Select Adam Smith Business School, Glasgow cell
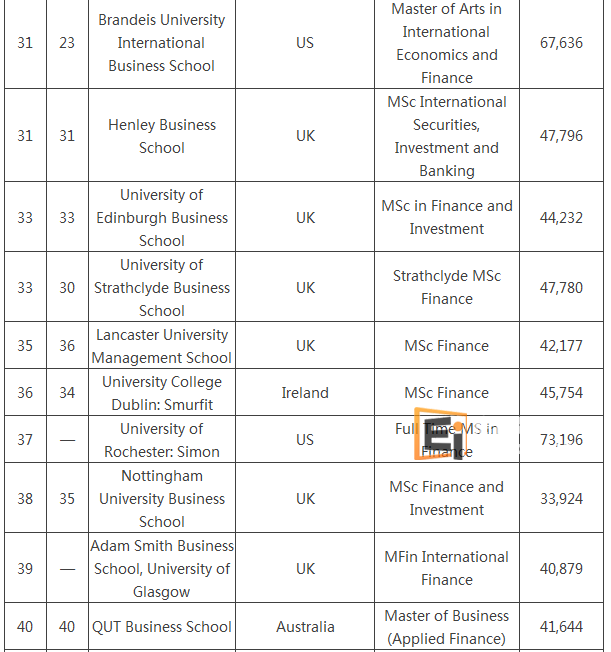This screenshot has width=611, height=652. click(x=161, y=568)
